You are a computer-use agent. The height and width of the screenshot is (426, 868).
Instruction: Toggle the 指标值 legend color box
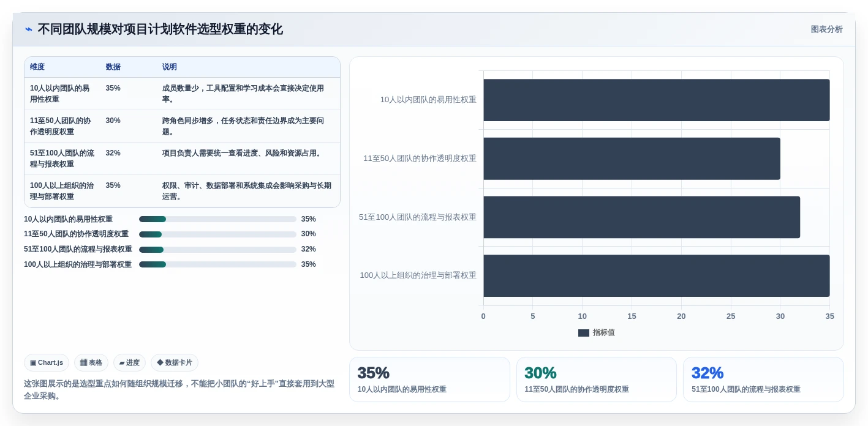point(584,333)
